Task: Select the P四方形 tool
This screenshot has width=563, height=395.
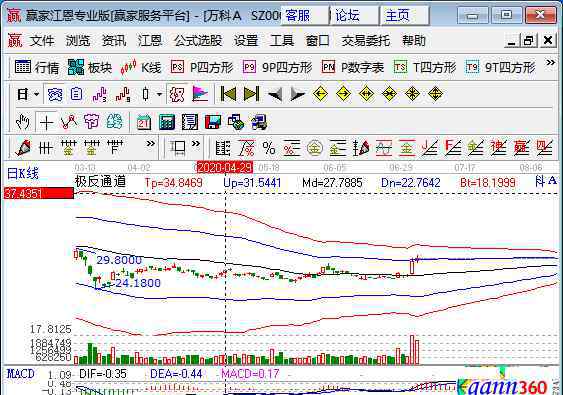Action: (202, 68)
